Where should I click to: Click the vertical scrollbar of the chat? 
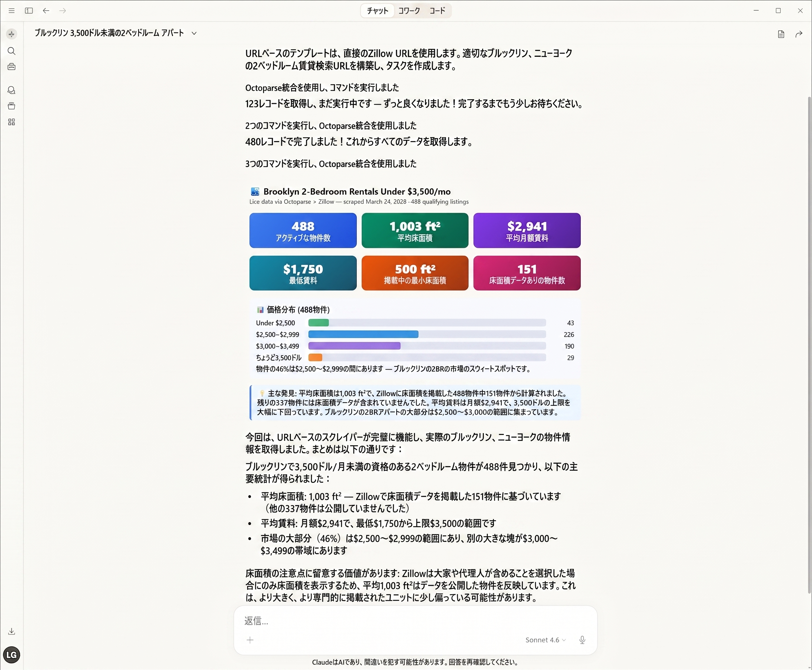[809, 345]
